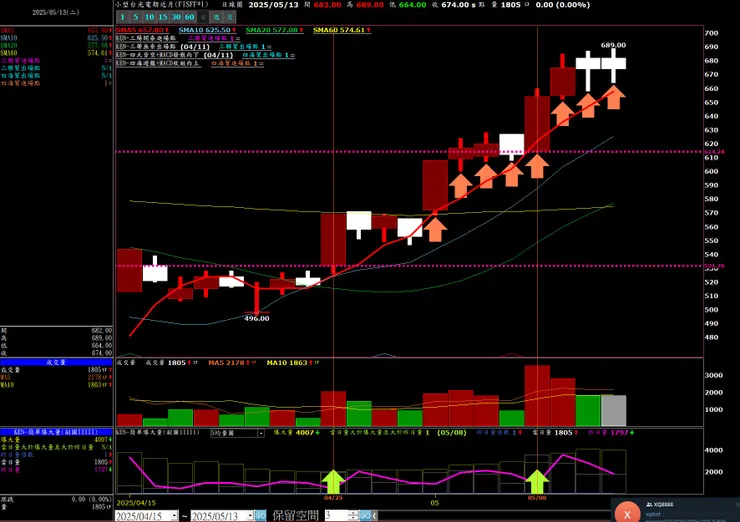Open the 5均量圖 dropdown in volume sub-chart
Image resolution: width=740 pixels, height=522 pixels.
pos(261,433)
